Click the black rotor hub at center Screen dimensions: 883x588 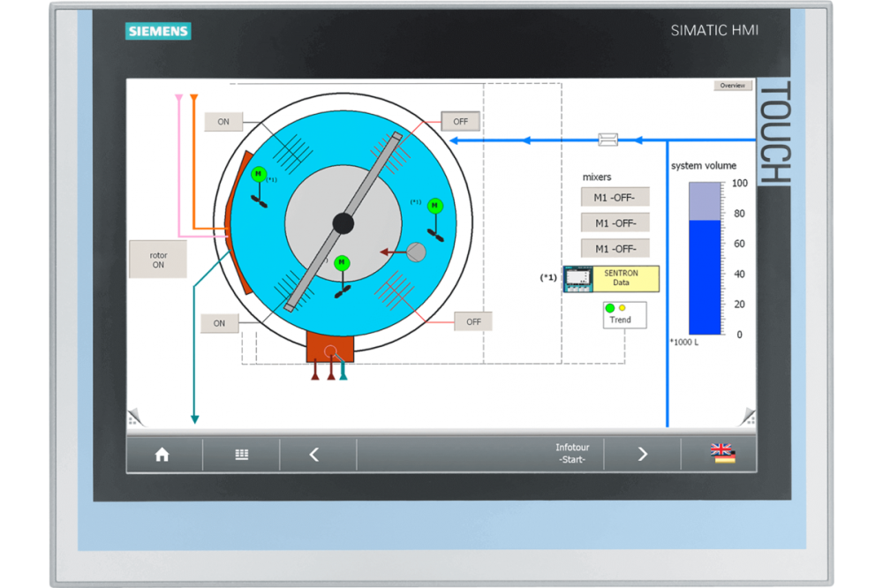(343, 223)
